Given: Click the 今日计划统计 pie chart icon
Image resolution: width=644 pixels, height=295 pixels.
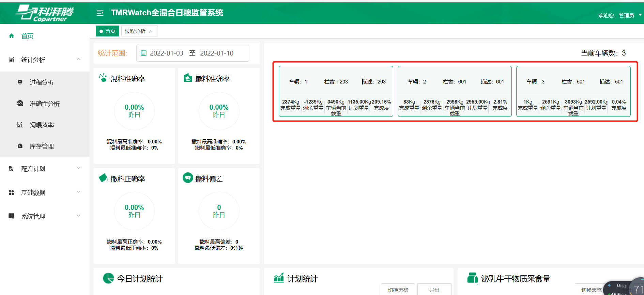Looking at the screenshot, I should click(108, 278).
